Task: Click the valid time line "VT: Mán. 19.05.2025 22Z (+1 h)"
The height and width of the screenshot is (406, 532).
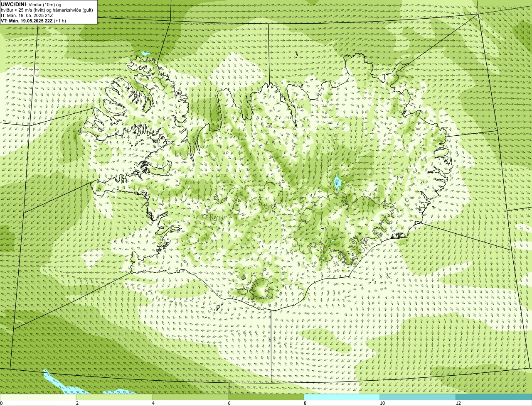Action: pos(34,21)
